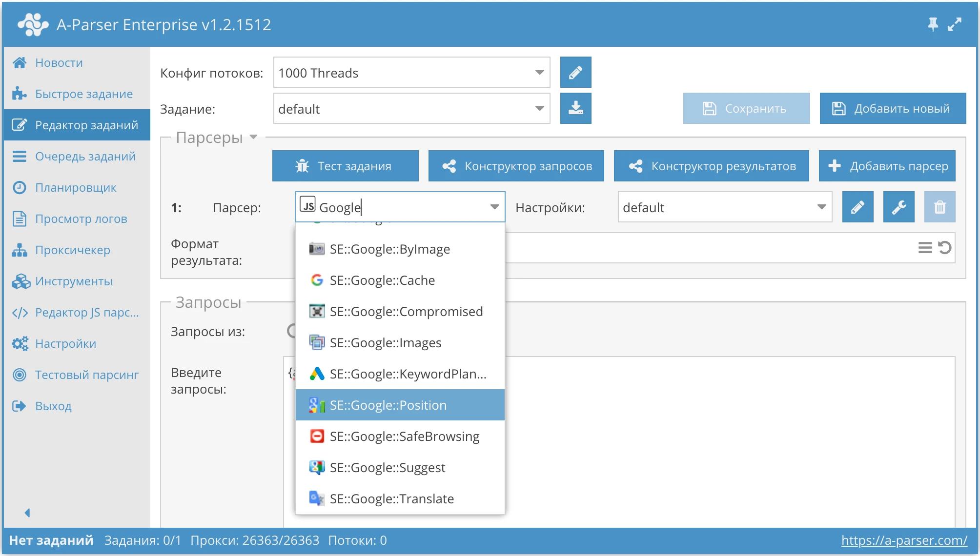Click the pencil icon next to Конфиг потоков
Viewport: 980px width, 556px height.
[x=575, y=73]
